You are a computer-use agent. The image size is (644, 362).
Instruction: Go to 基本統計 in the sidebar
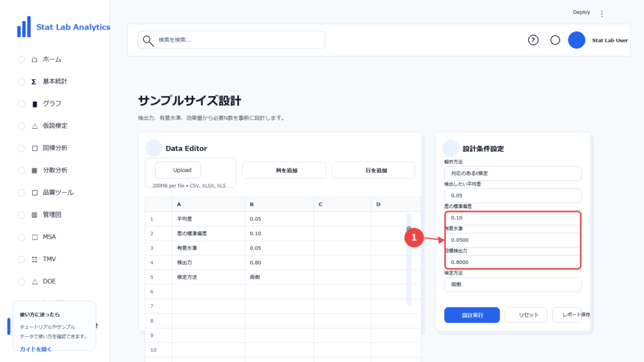(x=55, y=82)
